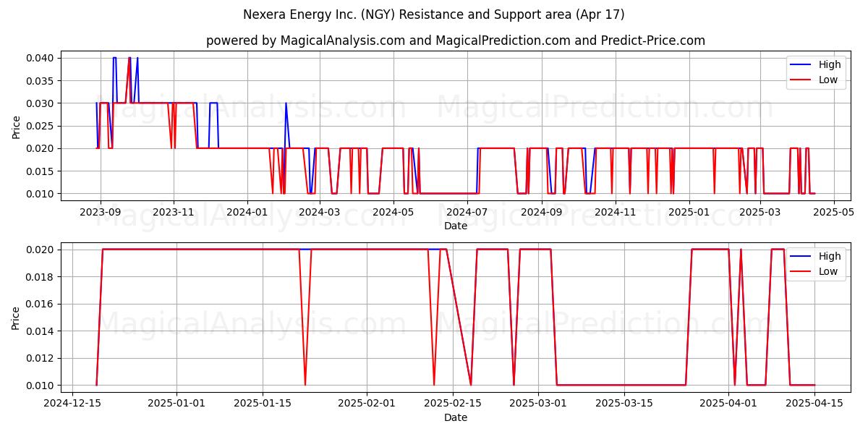The width and height of the screenshot is (868, 434).
Task: Click the 0.040 price label on the top chart
Action: 41,58
